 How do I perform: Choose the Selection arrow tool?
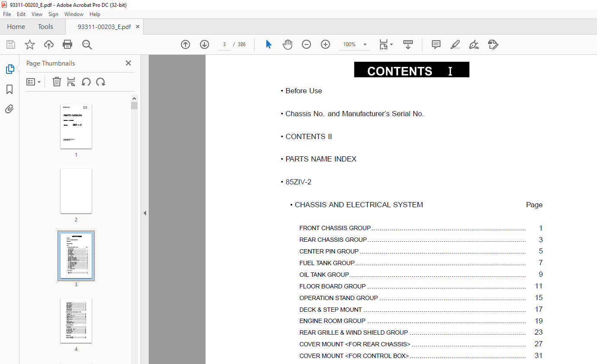click(268, 44)
